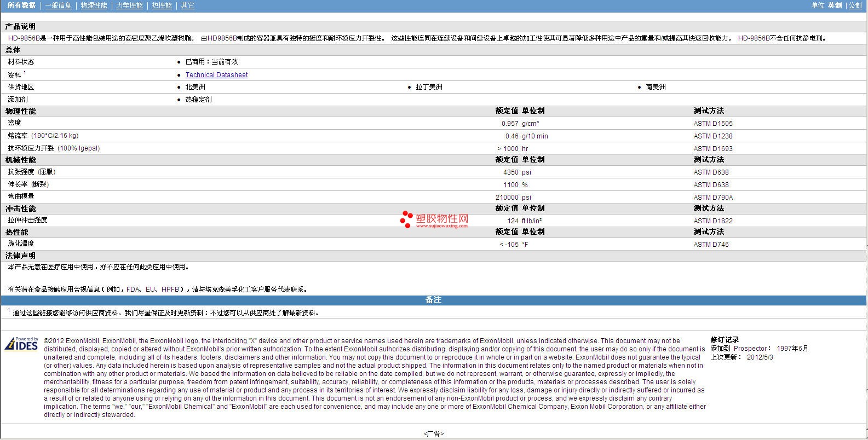Click the 上次更新 2012/5/3 date
The image size is (868, 440).
click(x=741, y=357)
